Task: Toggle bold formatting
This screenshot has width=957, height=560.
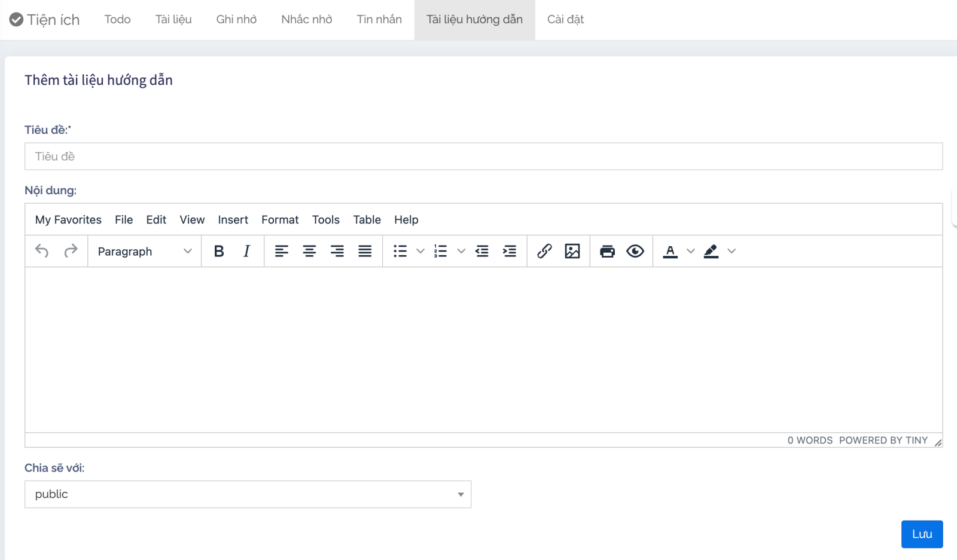Action: 219,251
